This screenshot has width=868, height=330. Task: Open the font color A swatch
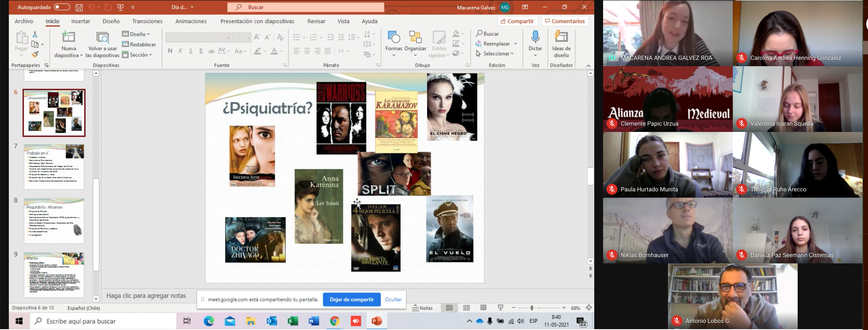click(274, 51)
